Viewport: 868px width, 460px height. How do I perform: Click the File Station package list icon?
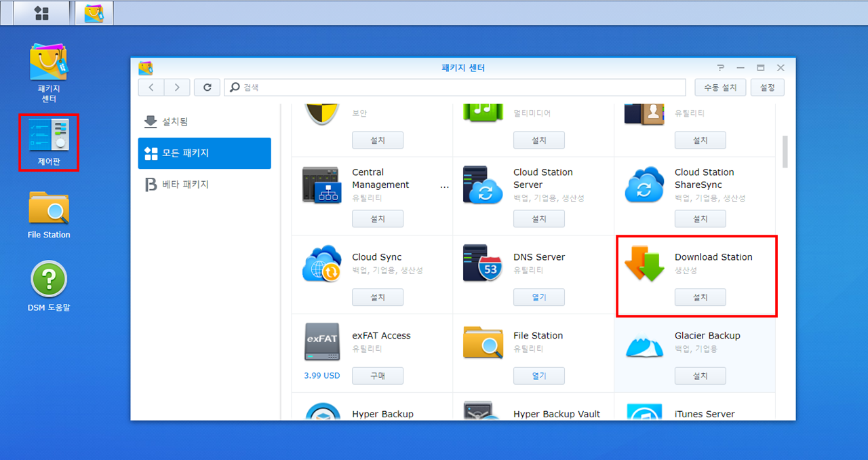482,342
